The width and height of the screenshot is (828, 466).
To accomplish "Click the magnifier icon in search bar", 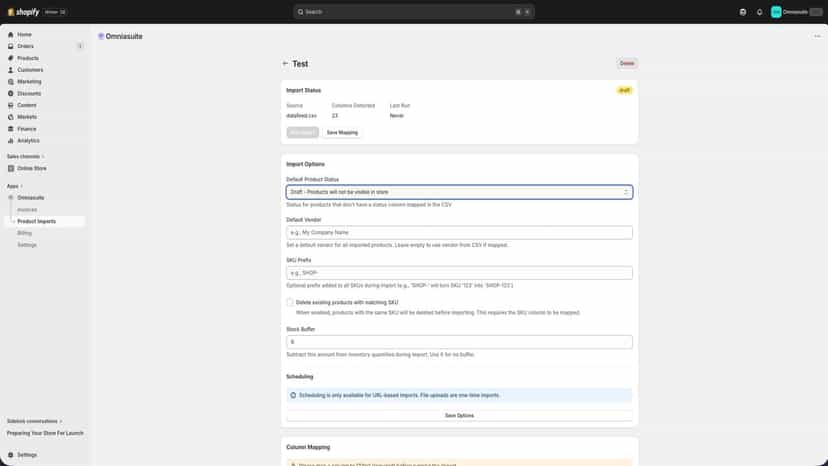I will click(300, 12).
